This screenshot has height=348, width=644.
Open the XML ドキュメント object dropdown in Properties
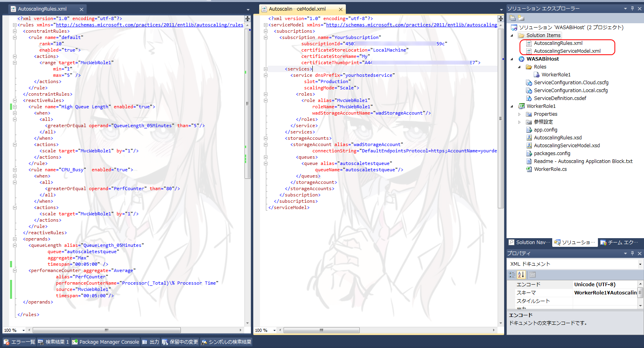640,264
